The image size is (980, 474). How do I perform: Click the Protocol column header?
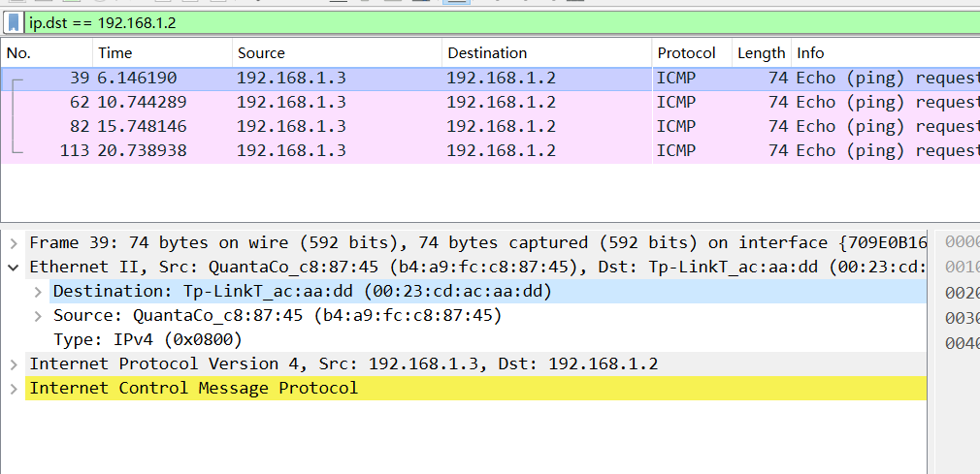pos(686,53)
